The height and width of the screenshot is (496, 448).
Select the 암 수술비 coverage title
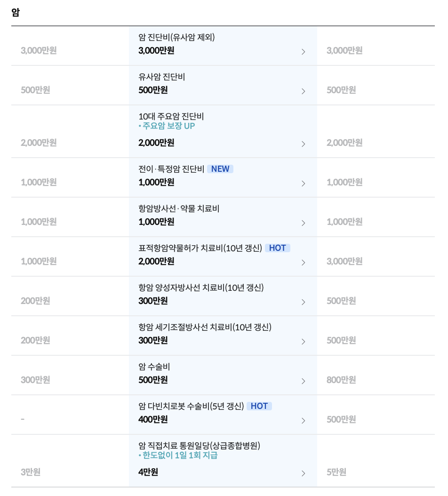[154, 367]
